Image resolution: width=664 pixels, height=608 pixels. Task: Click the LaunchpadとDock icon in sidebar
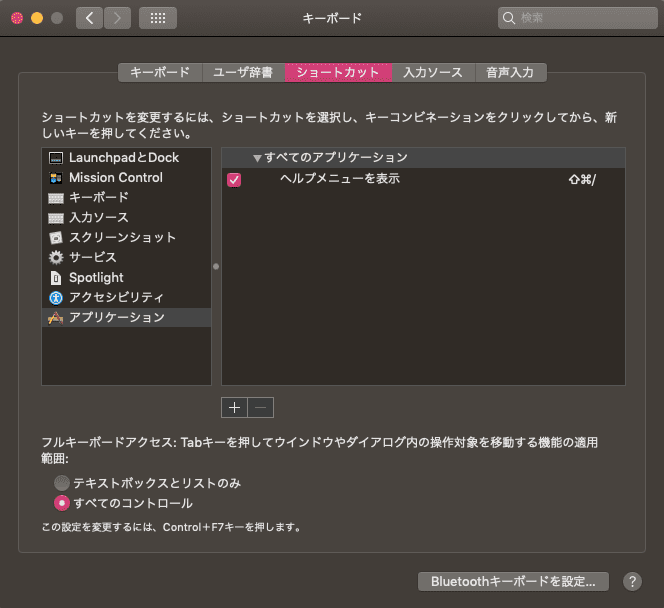click(x=56, y=158)
